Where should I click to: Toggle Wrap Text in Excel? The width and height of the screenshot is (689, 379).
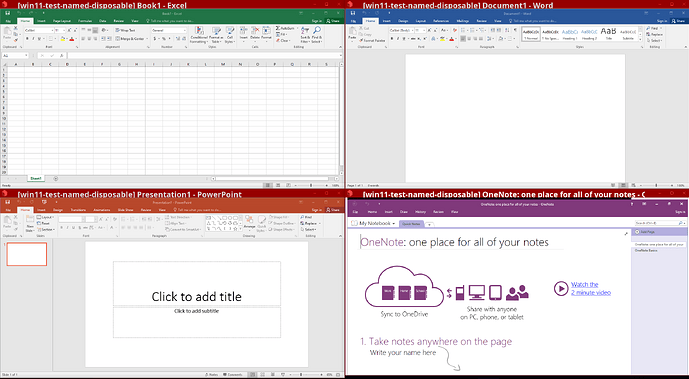coord(125,30)
